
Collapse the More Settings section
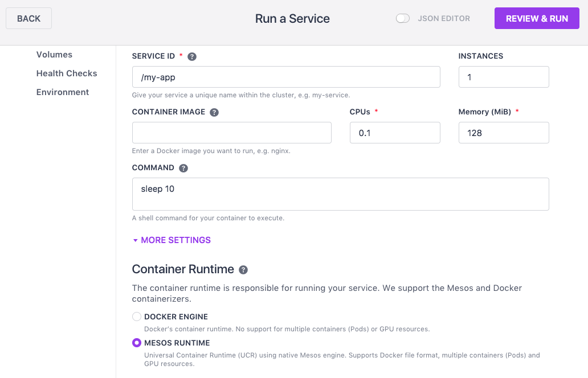[171, 240]
